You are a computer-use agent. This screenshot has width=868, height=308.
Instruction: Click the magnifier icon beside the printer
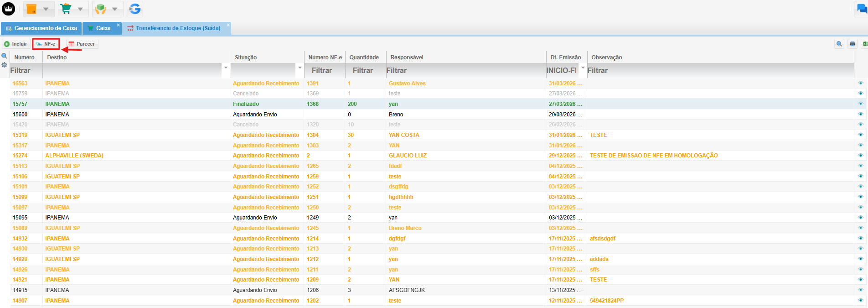(839, 44)
